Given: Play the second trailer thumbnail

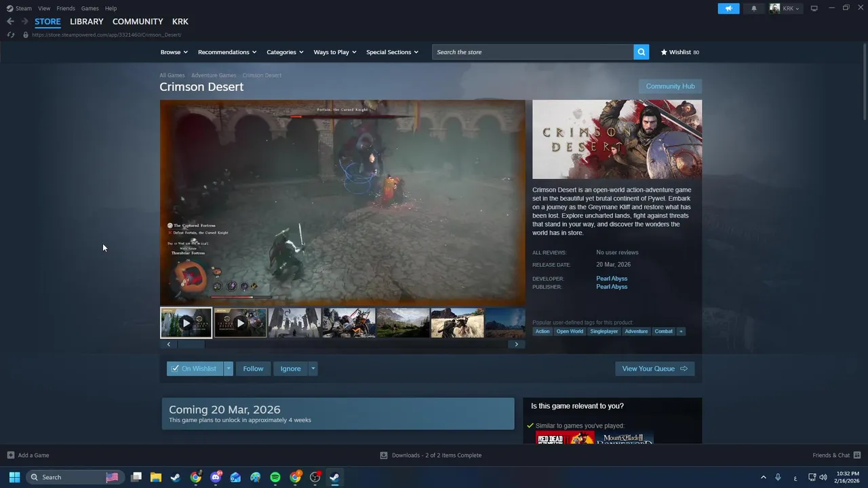Looking at the screenshot, I should coord(240,323).
